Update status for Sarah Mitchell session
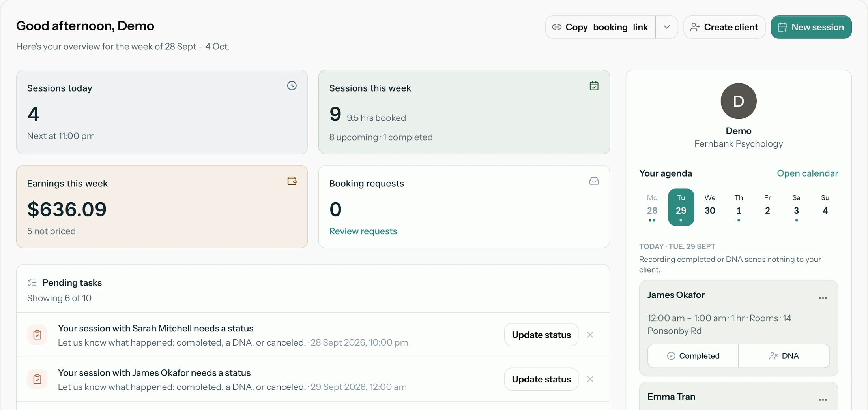868x410 pixels. click(541, 335)
